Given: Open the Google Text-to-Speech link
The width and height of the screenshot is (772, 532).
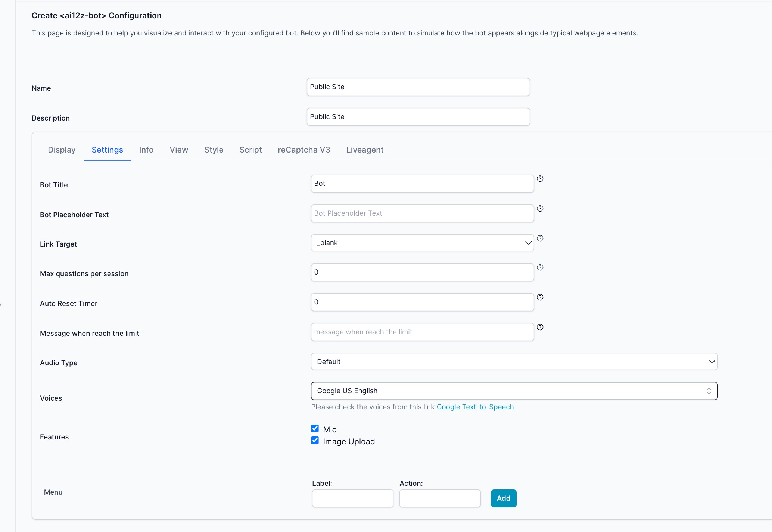Looking at the screenshot, I should click(475, 407).
